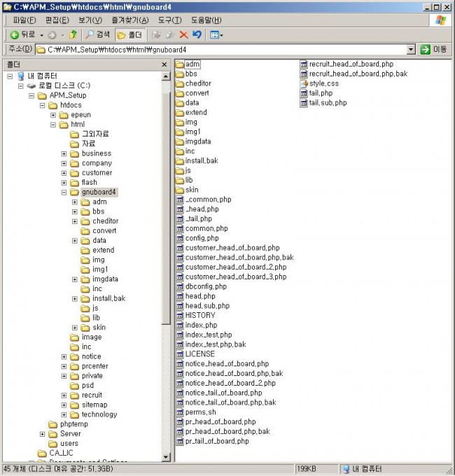Screen dimensions: 455x476
Task: Open Search (검색) from the toolbar
Action: pos(97,34)
